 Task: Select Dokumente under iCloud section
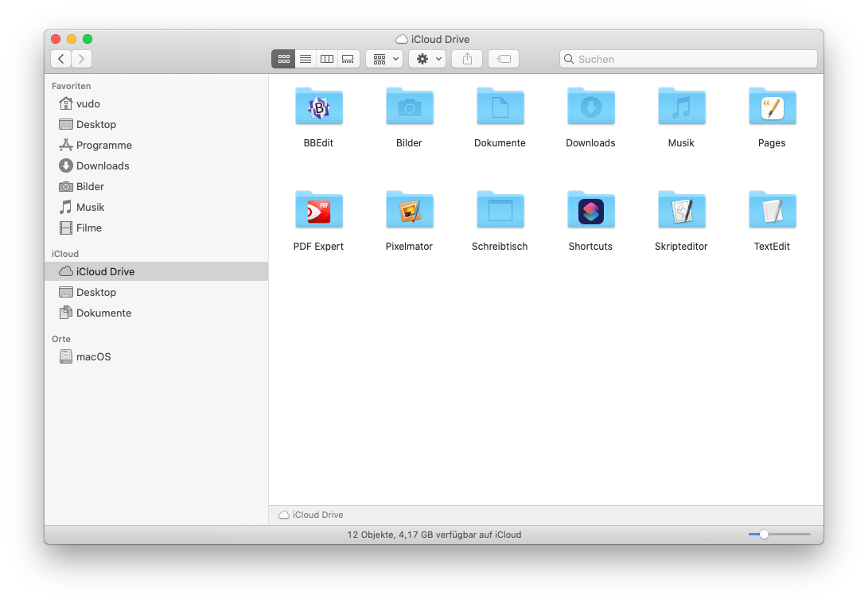coord(156,313)
